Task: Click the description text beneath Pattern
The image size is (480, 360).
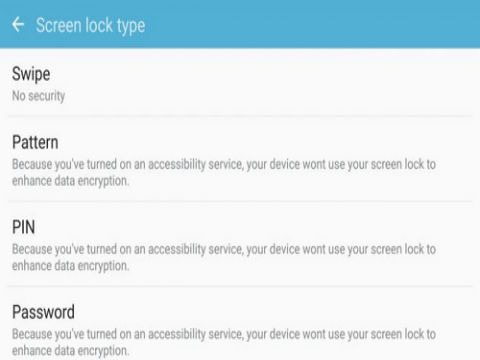Action: (224, 173)
